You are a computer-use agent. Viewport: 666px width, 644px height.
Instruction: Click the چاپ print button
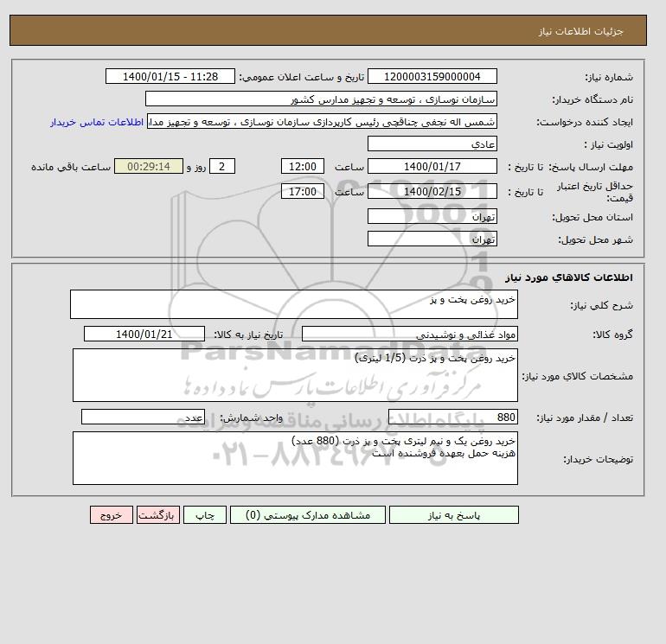click(x=205, y=515)
